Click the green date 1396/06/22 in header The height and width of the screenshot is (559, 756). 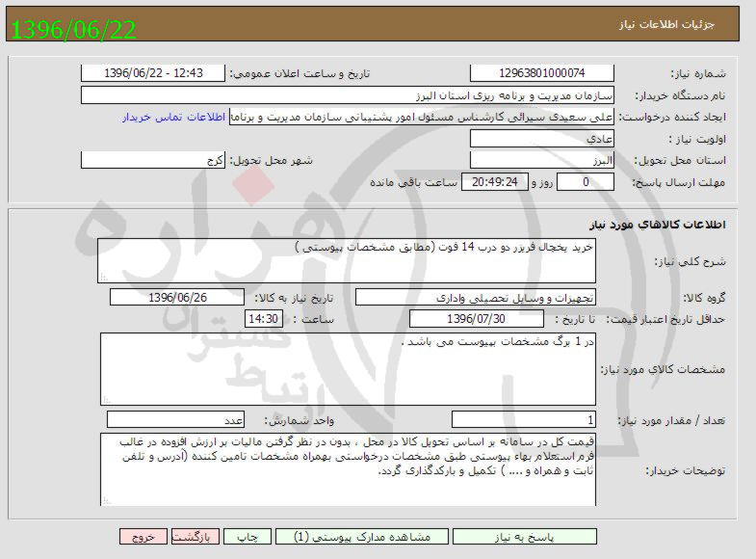click(x=73, y=30)
